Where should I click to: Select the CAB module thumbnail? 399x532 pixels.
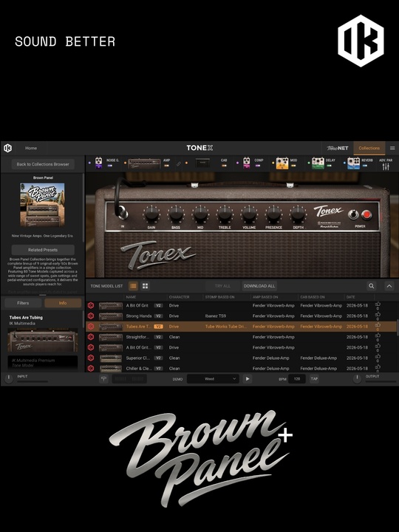pyautogui.click(x=202, y=163)
